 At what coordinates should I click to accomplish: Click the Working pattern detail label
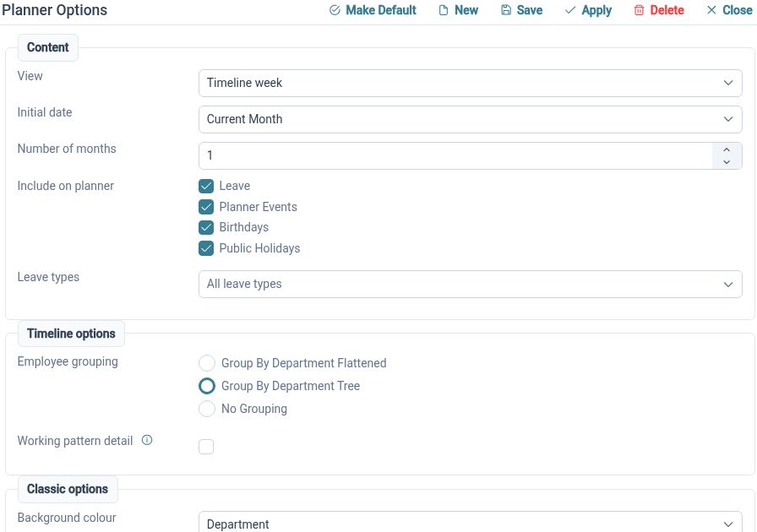tap(75, 441)
